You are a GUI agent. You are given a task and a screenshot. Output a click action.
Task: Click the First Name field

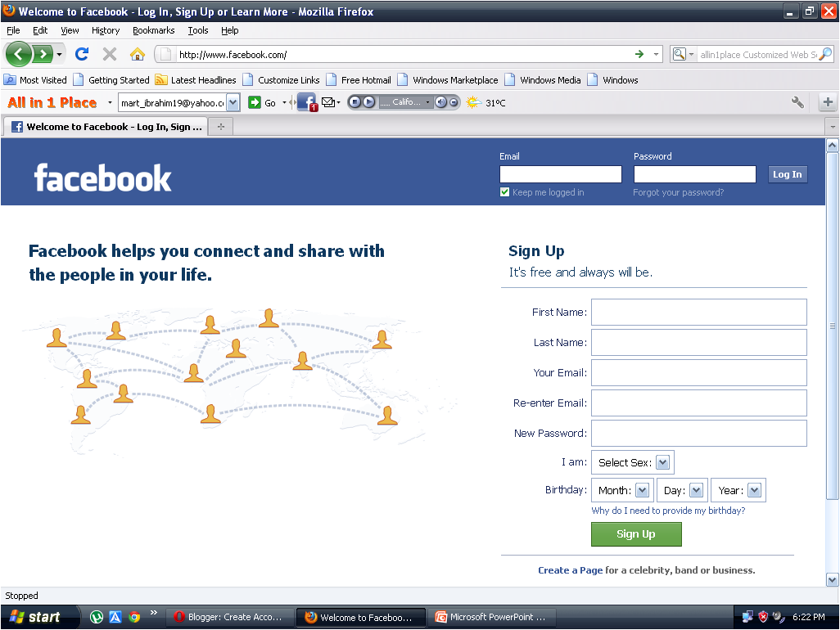[698, 312]
